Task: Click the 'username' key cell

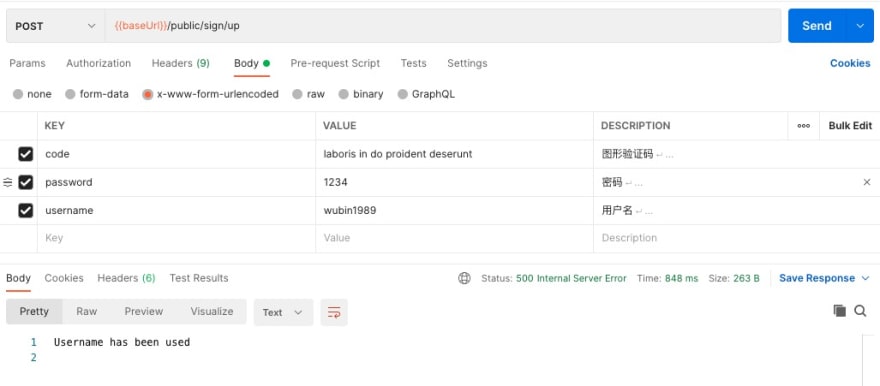Action: pyautogui.click(x=176, y=210)
